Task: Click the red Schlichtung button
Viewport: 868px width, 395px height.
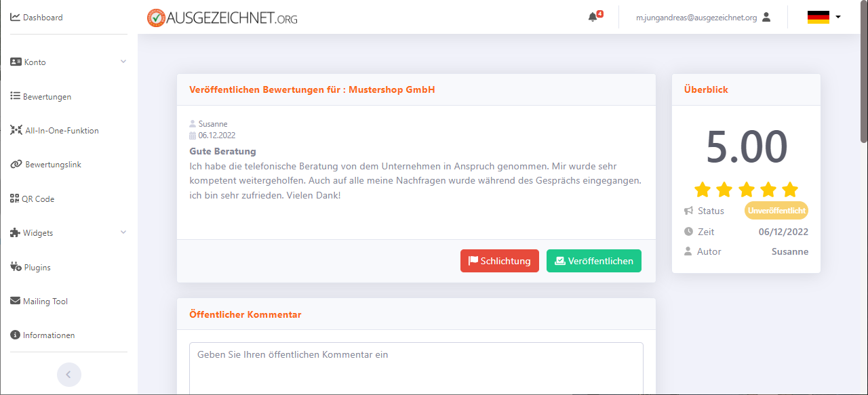Action: [x=499, y=261]
